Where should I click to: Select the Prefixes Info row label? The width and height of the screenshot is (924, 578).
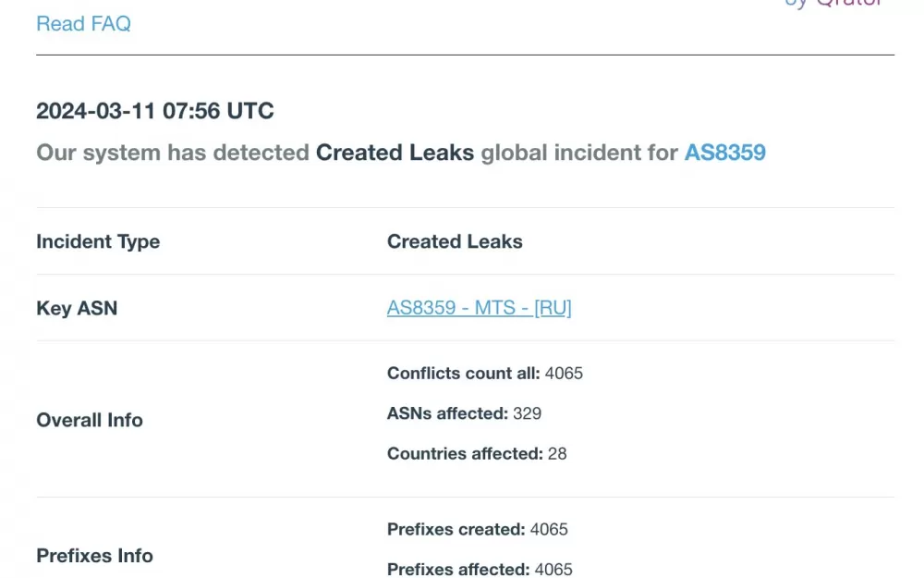click(x=94, y=556)
